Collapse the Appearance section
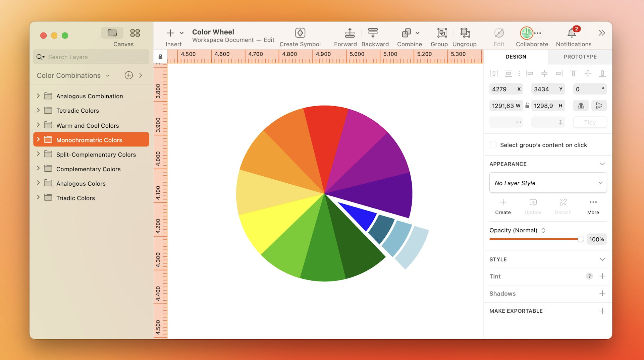644x360 pixels. [603, 164]
